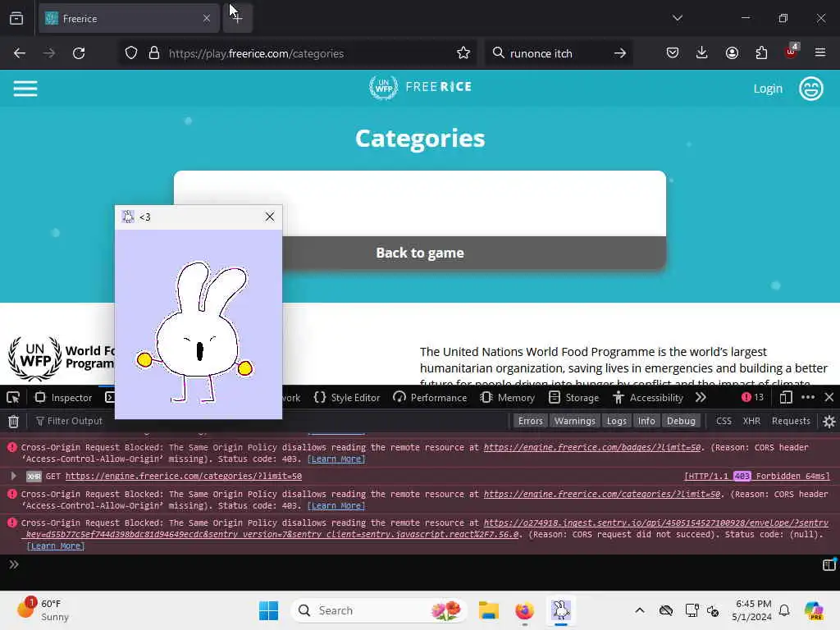Screen dimensions: 840x630
Task: Reload the current page
Action: click(x=79, y=53)
